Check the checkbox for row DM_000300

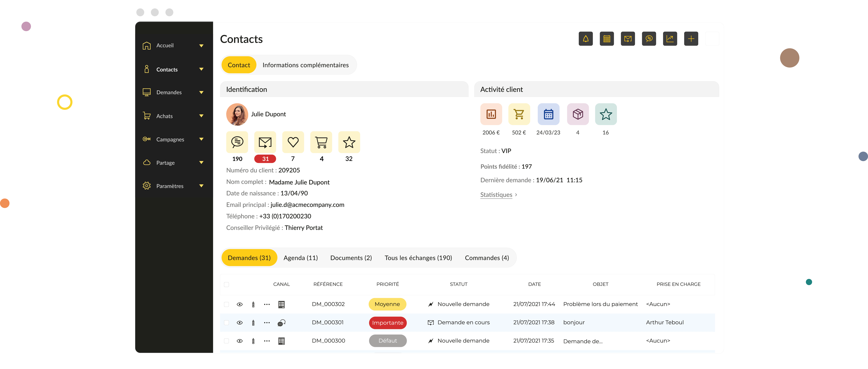tap(226, 341)
